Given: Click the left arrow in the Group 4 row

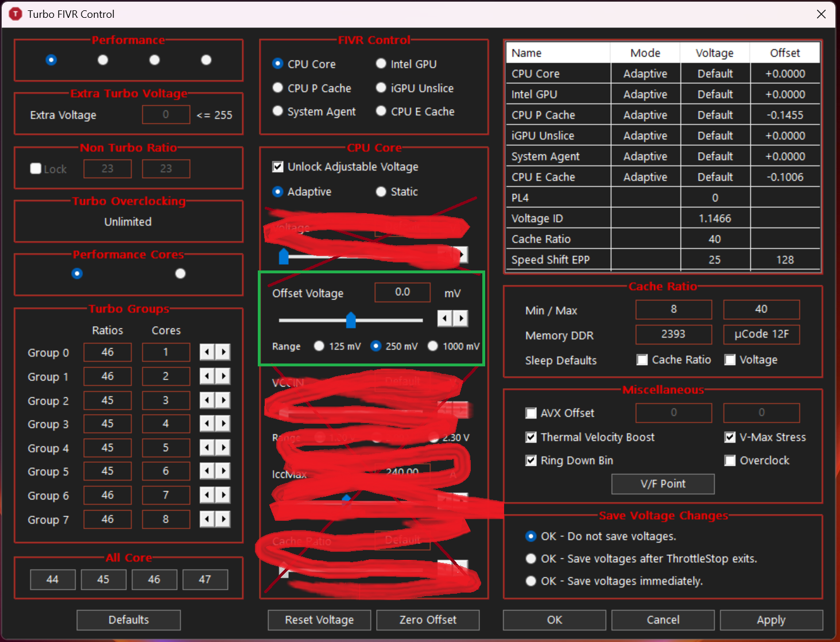Looking at the screenshot, I should point(207,448).
